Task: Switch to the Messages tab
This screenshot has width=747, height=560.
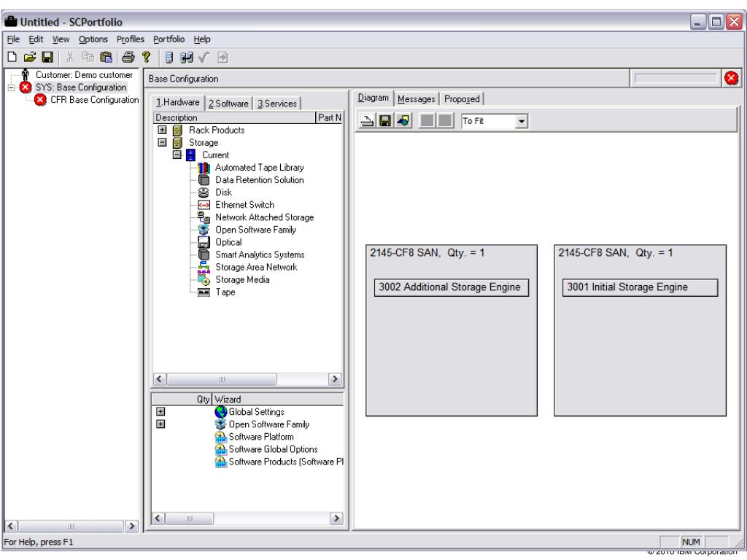Action: tap(417, 98)
